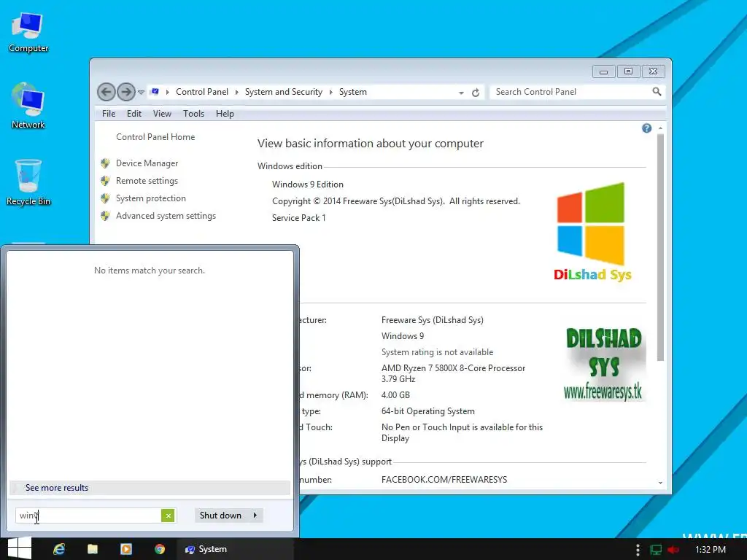Open the address bar history dropdown

coord(461,93)
